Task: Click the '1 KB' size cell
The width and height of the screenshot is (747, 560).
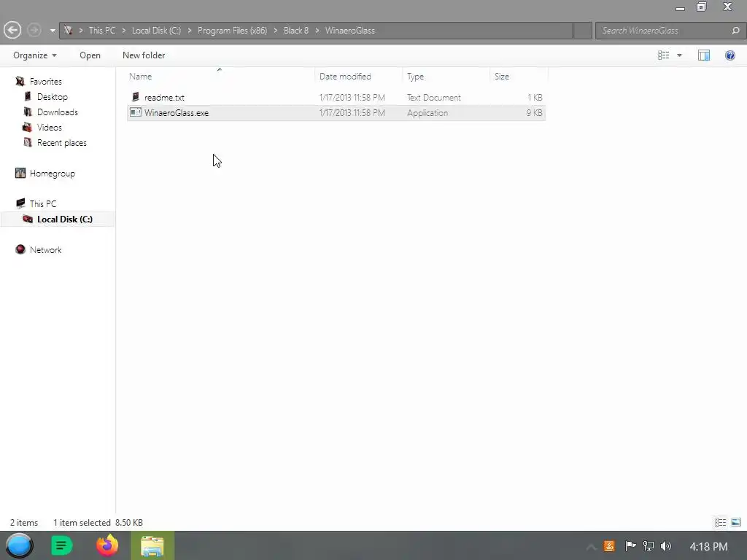Action: click(x=535, y=98)
